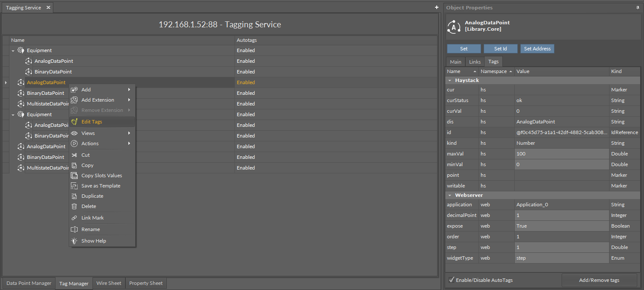Image resolution: width=644 pixels, height=290 pixels.
Task: Select Edit Tags from the context menu
Action: pyautogui.click(x=92, y=122)
